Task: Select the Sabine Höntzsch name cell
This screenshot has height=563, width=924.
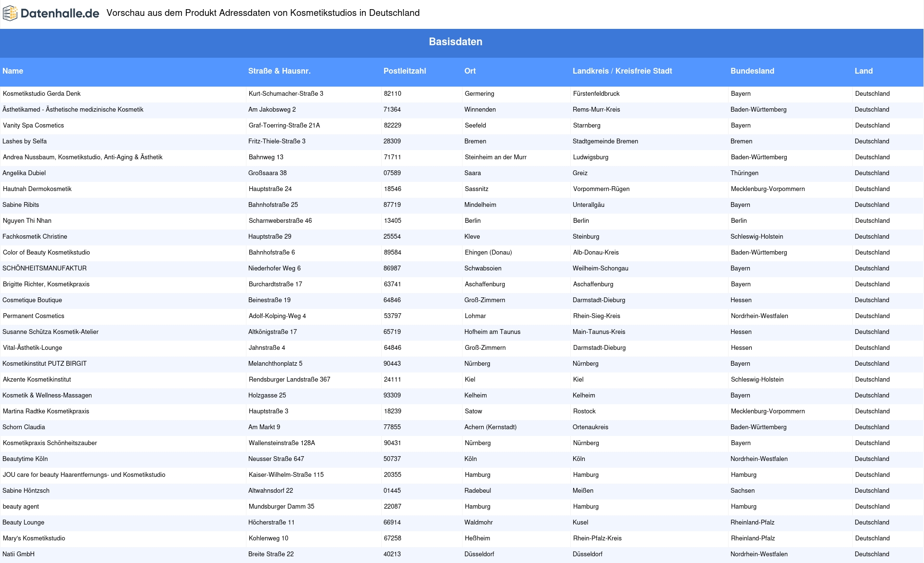Action: tap(26, 491)
